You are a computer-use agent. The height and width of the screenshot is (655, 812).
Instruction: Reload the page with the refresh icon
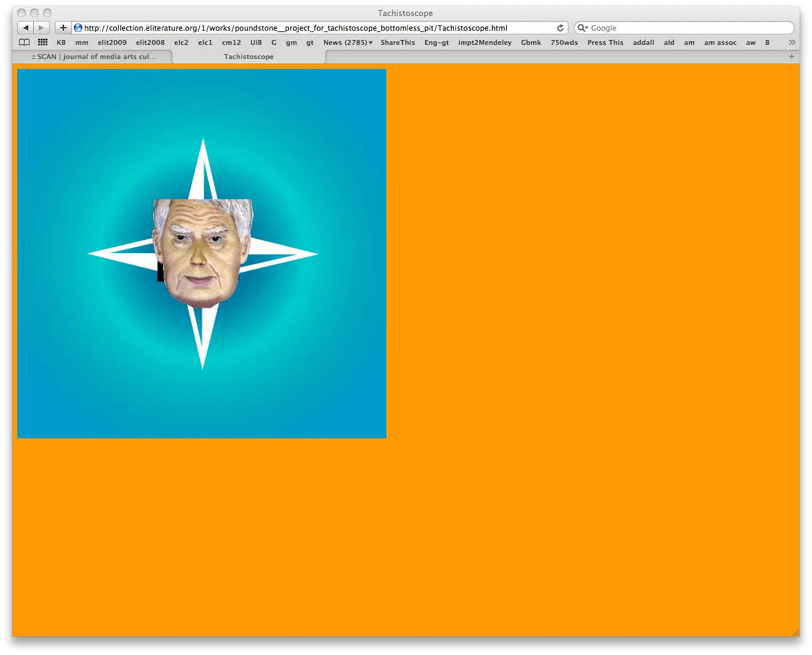tap(560, 28)
